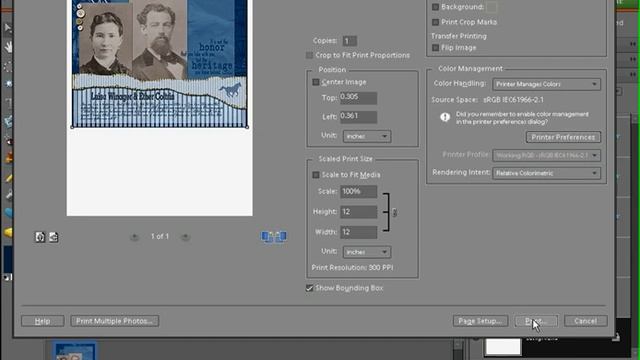Open the Position Unit dropdown

point(367,136)
